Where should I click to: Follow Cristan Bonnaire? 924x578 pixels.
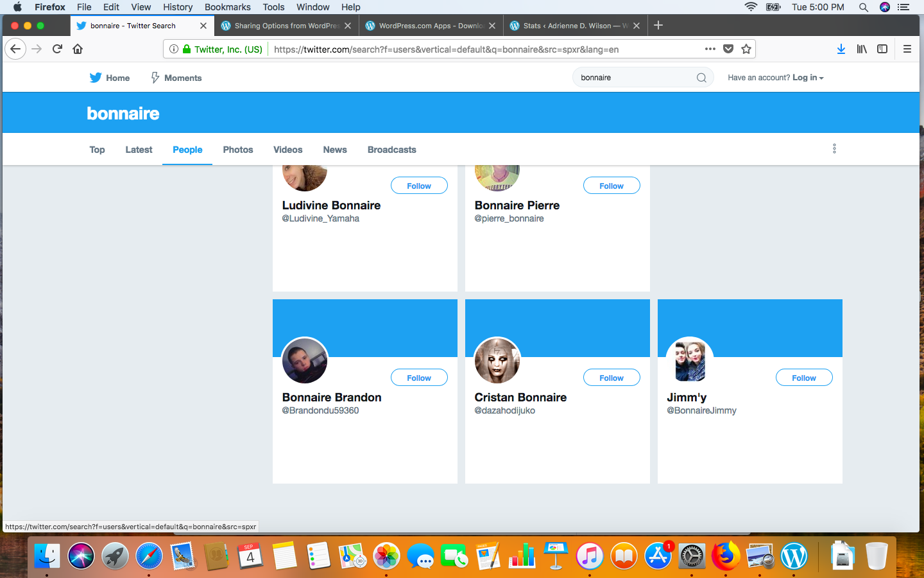[x=611, y=378]
